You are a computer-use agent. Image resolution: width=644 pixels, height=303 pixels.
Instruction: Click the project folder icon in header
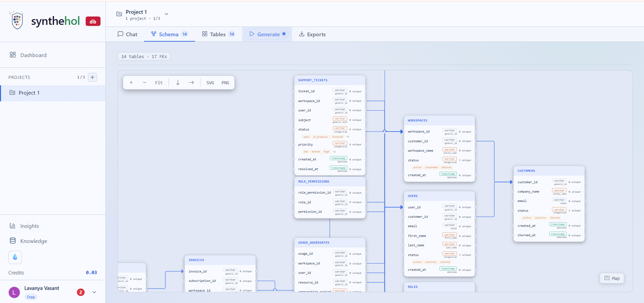[x=119, y=14]
